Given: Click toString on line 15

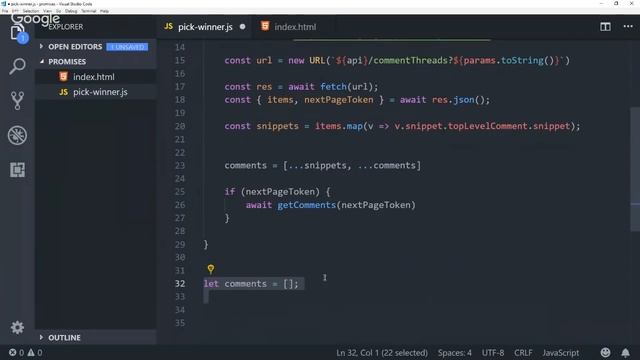Looking at the screenshot, I should [522, 60].
